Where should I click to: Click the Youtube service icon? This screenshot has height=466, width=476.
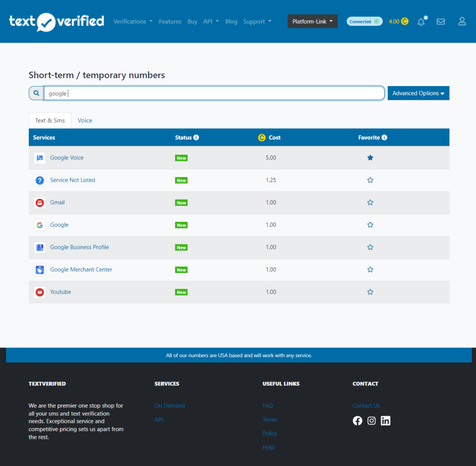(40, 292)
